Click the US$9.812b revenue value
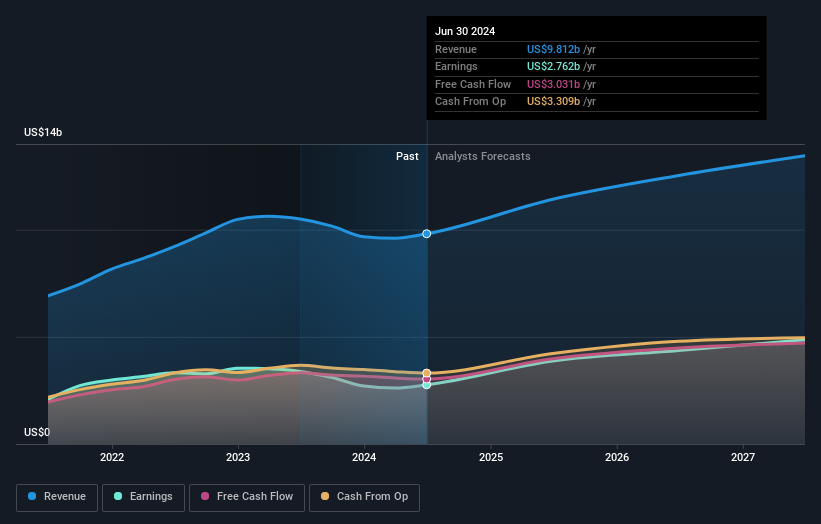 (553, 49)
